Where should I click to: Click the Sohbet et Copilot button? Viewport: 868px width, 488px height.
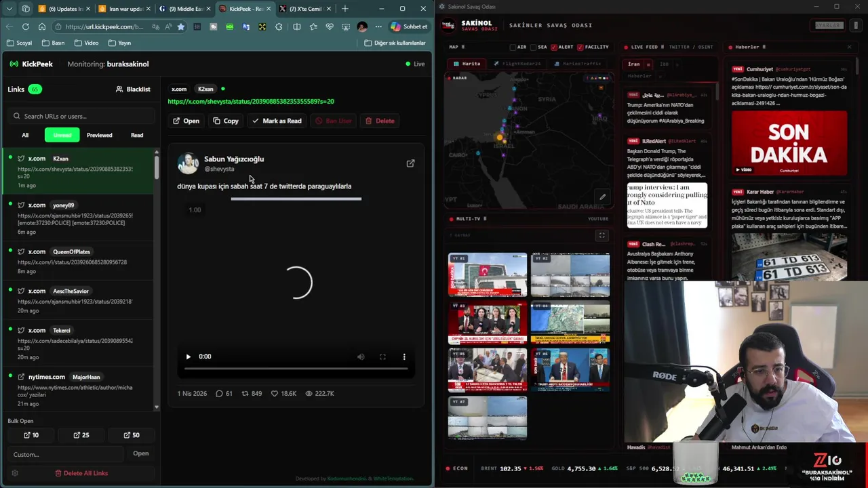coord(409,26)
